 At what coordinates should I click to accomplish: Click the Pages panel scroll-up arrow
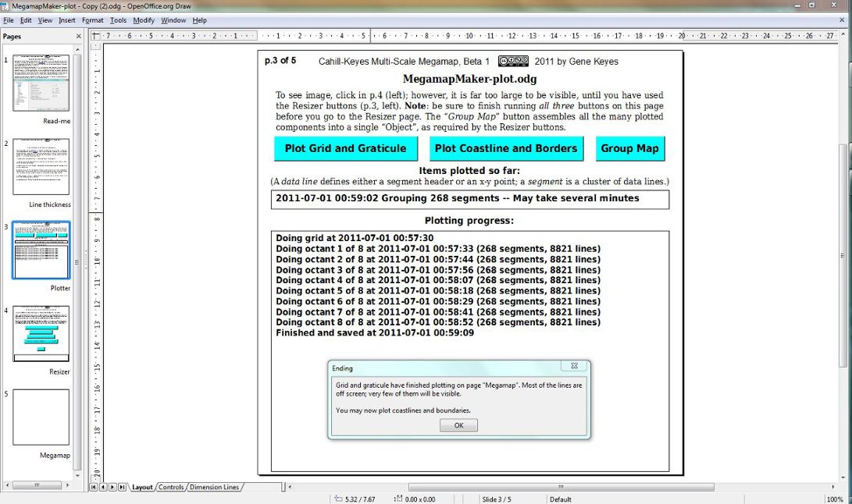click(x=77, y=49)
